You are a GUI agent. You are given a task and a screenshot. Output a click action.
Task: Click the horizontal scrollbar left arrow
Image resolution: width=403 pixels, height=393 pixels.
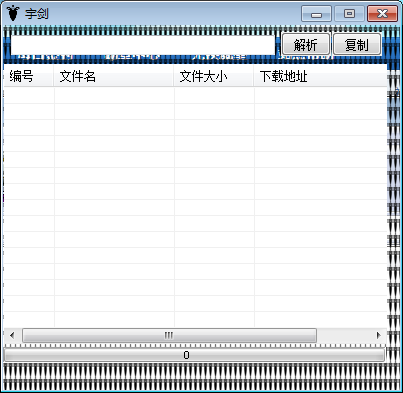[x=12, y=335]
